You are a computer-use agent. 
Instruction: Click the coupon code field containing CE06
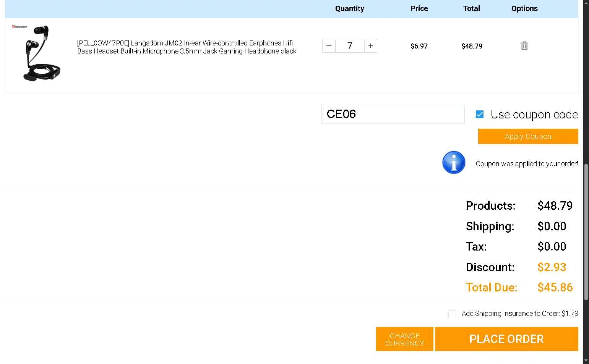tap(393, 114)
